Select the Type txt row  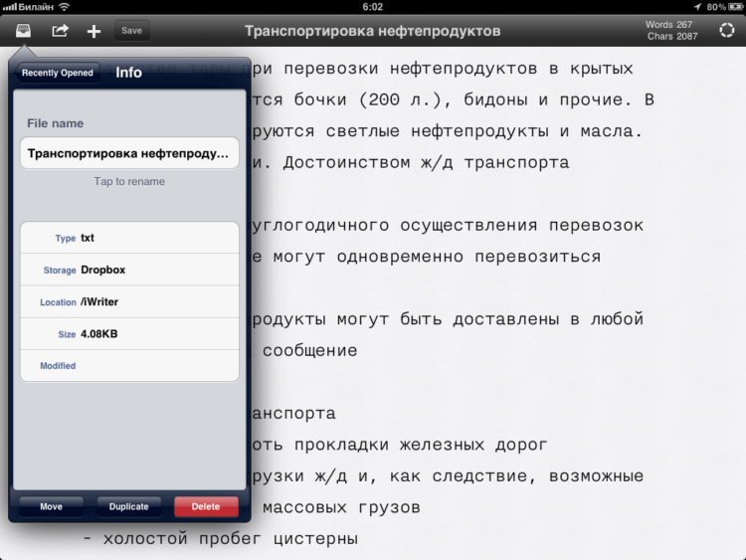129,238
